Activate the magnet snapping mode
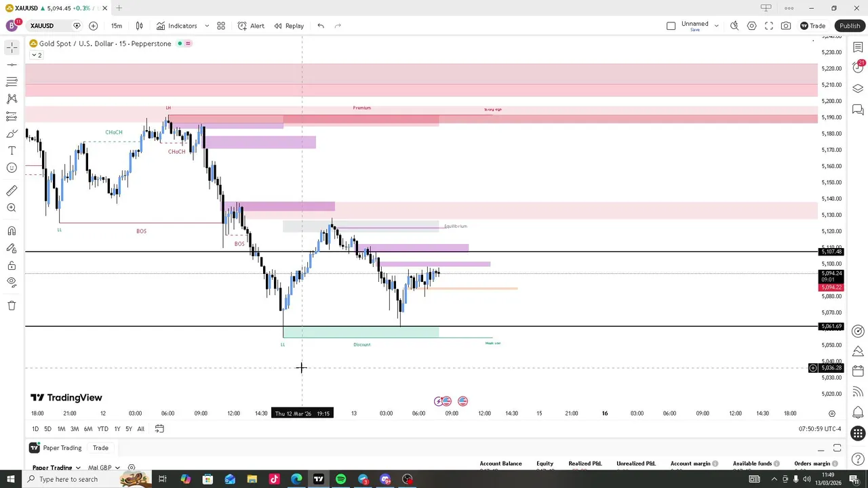Image resolution: width=868 pixels, height=488 pixels. coord(12,231)
